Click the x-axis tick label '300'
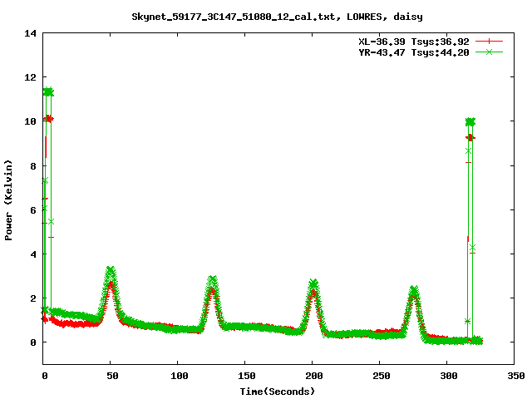The height and width of the screenshot is (399, 532). (449, 376)
